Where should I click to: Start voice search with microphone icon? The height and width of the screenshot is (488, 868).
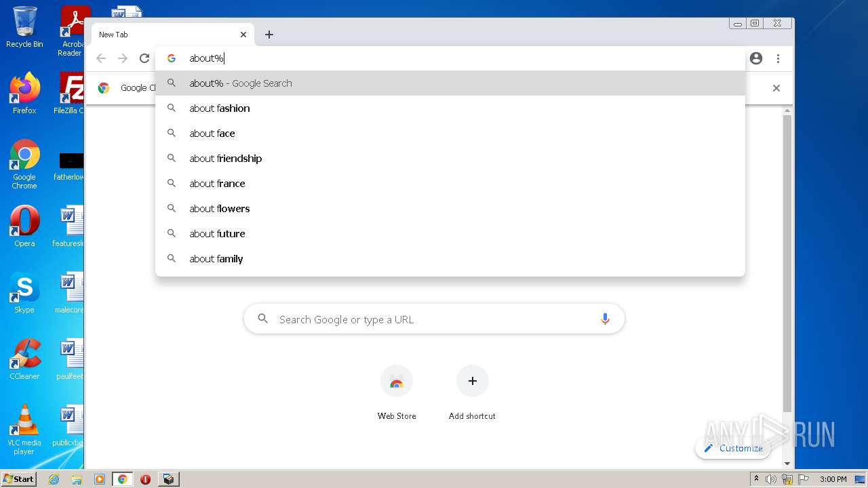click(605, 319)
